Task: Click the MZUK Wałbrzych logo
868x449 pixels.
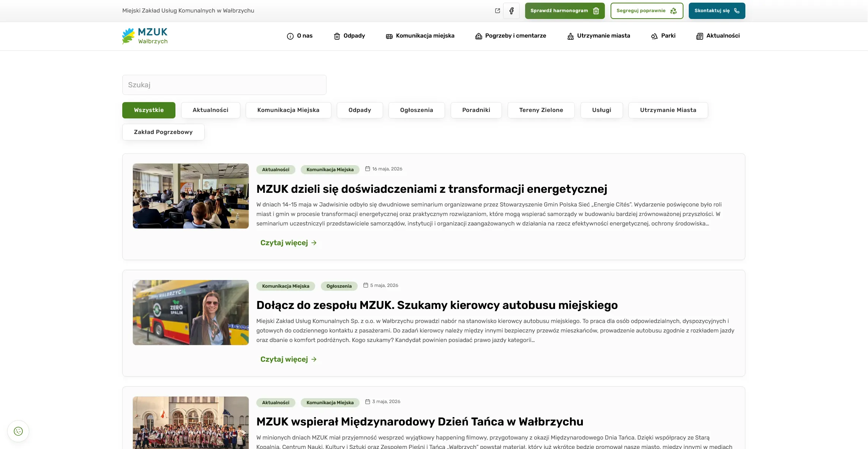Action: point(145,36)
